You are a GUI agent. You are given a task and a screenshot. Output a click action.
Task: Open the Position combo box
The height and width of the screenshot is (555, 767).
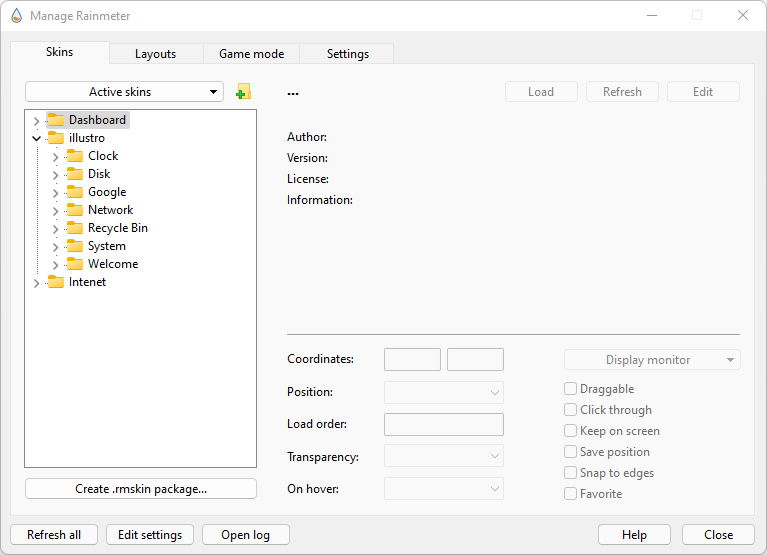pos(444,392)
